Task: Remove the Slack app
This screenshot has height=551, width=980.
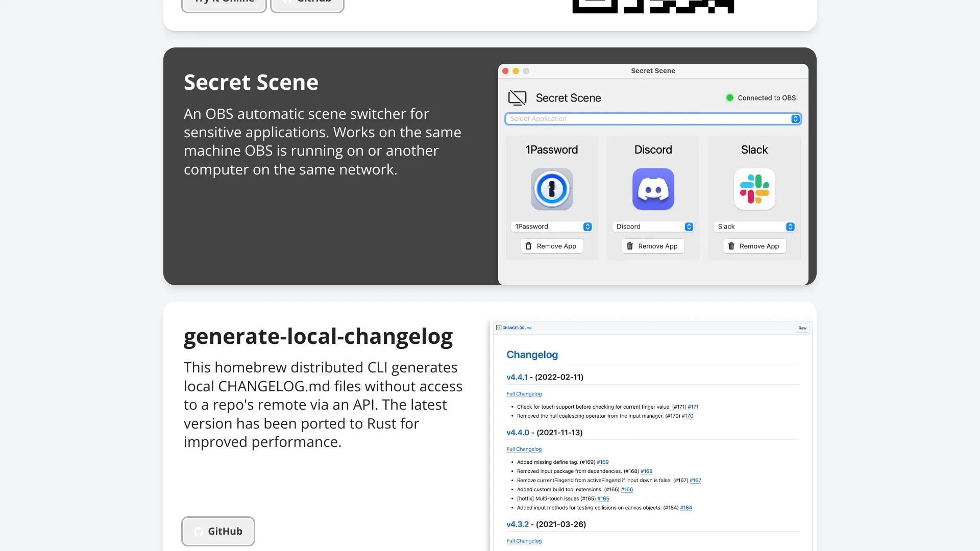Action: pos(754,246)
